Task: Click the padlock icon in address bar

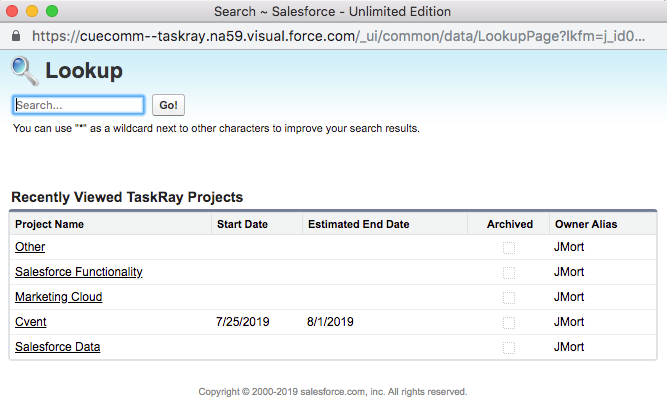Action: coord(16,36)
